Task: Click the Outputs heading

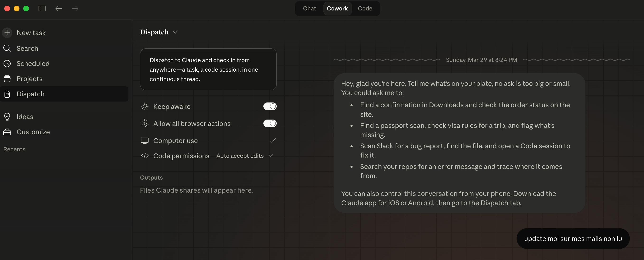Action: tap(151, 177)
